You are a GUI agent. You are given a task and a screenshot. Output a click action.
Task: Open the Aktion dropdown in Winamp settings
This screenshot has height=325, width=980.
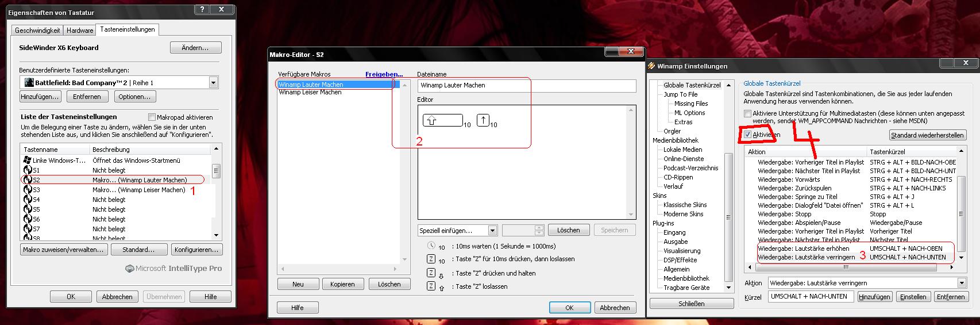pyautogui.click(x=961, y=283)
